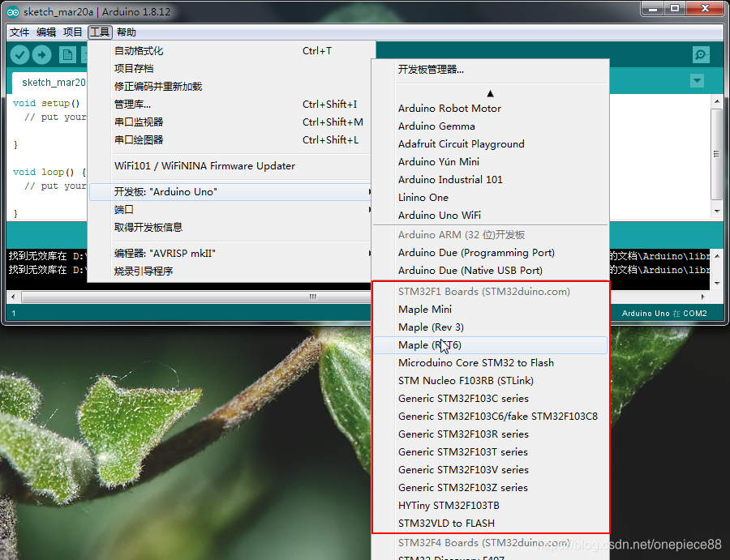The image size is (730, 560).
Task: Select HYTiny STM32F103TB board
Action: [490, 506]
